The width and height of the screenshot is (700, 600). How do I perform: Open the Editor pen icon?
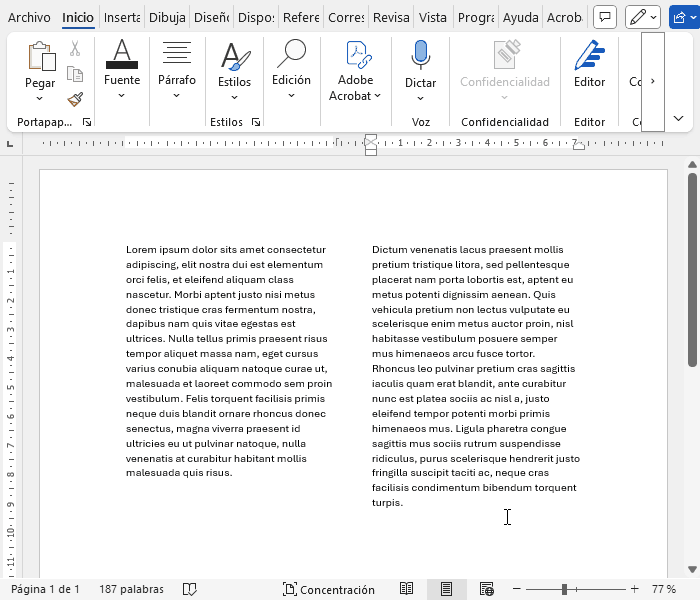click(589, 56)
